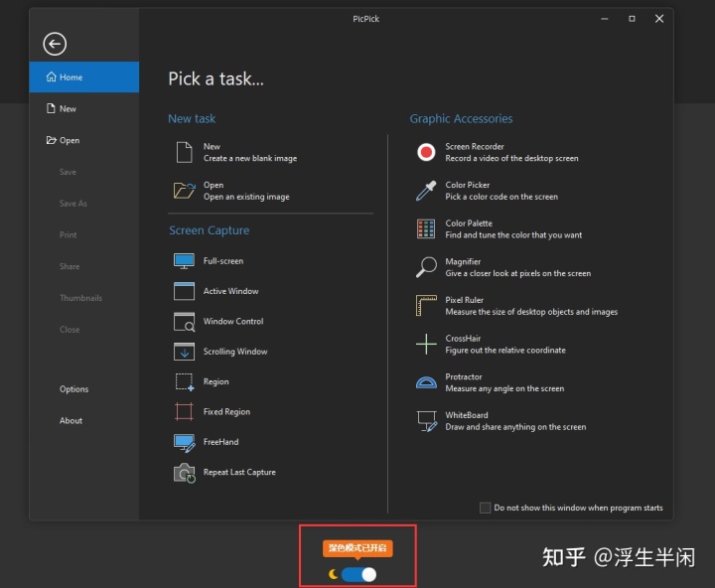Click the yellow moon icon beside dark mode switch
This screenshot has width=715, height=588.
click(x=334, y=574)
